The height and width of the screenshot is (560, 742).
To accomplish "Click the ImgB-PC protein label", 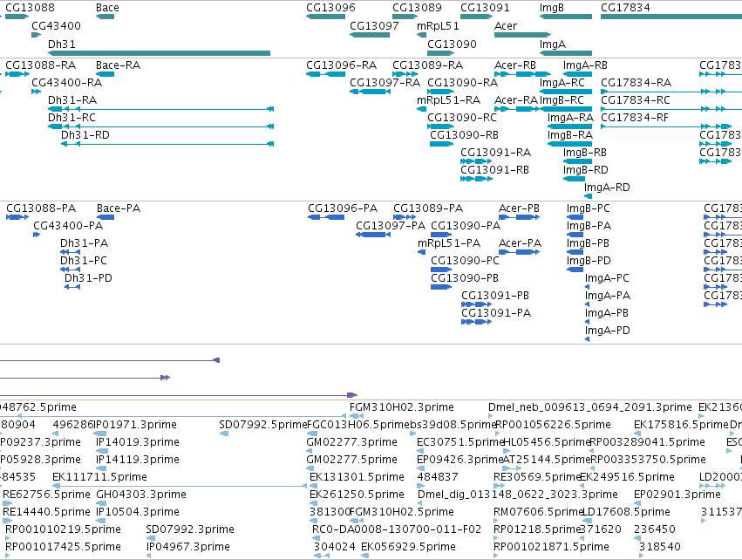I will coord(589,208).
